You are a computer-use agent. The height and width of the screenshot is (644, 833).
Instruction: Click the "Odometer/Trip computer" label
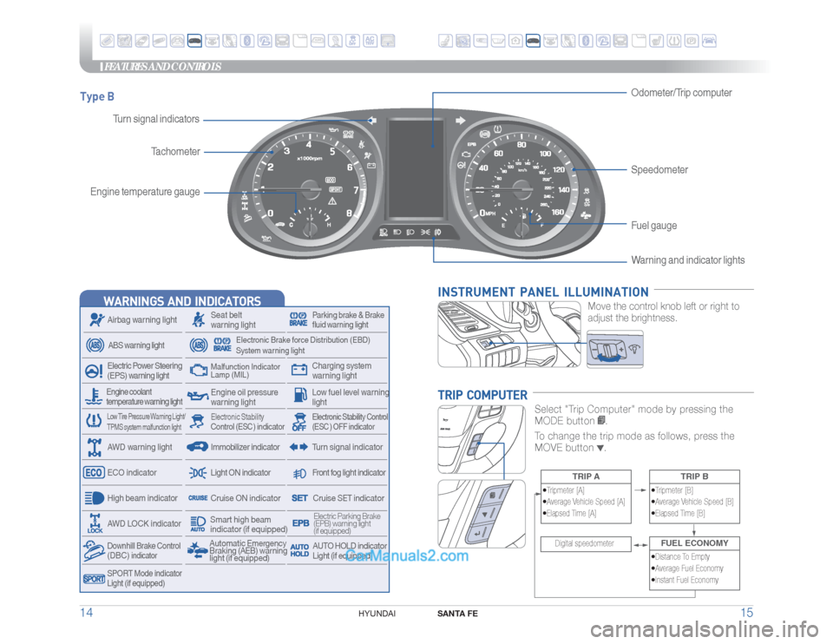(681, 93)
